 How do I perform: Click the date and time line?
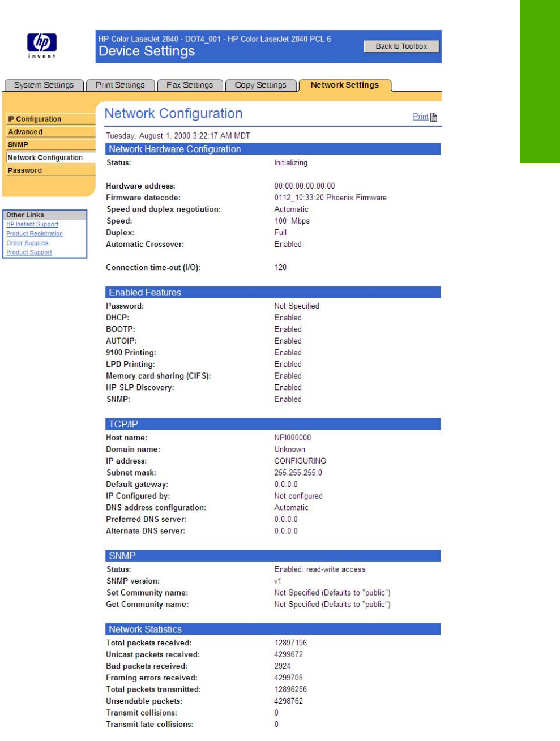178,136
